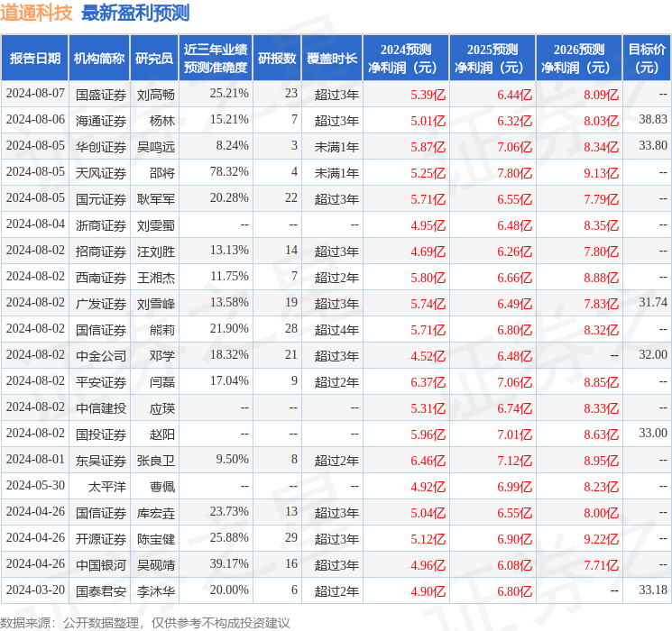Image resolution: width=672 pixels, height=631 pixels.
Task: Click target price 38.83
Action: tap(653, 120)
